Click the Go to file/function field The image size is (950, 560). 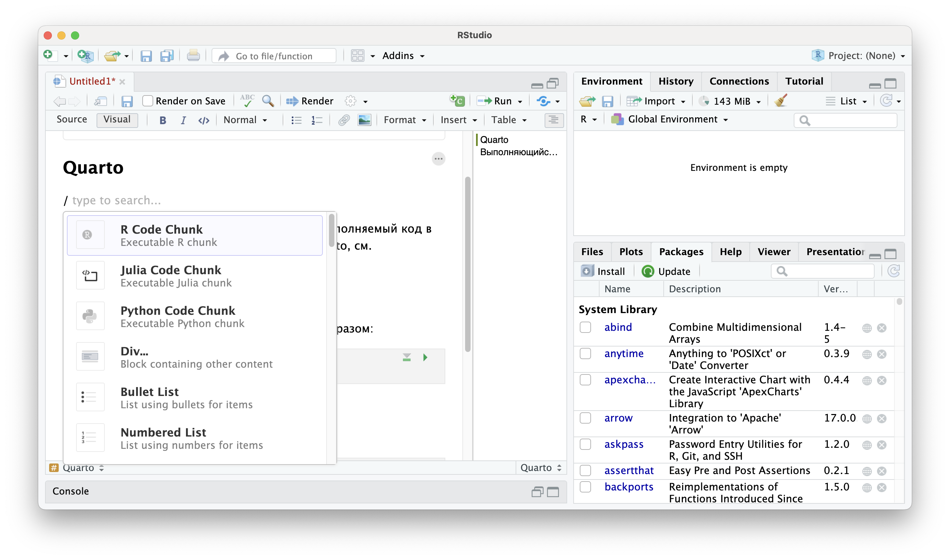point(274,56)
